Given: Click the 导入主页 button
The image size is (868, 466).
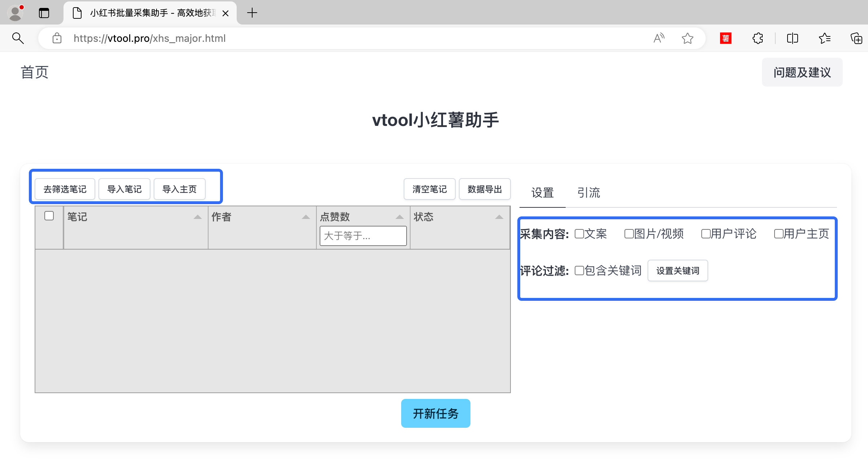Looking at the screenshot, I should 180,189.
